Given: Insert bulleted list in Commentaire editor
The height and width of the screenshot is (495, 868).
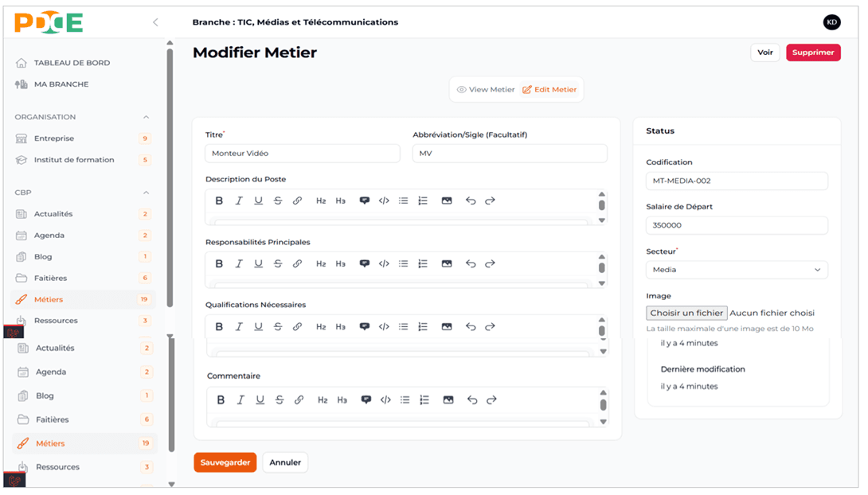Looking at the screenshot, I should click(x=404, y=400).
